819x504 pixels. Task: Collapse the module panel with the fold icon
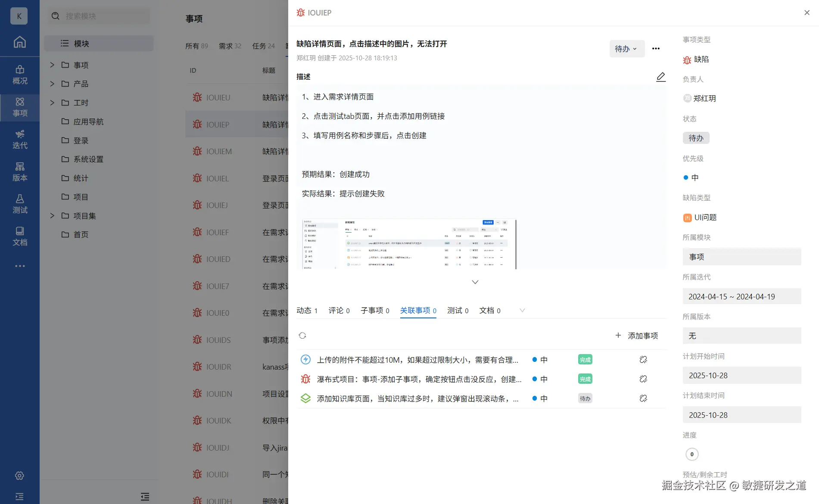145,496
